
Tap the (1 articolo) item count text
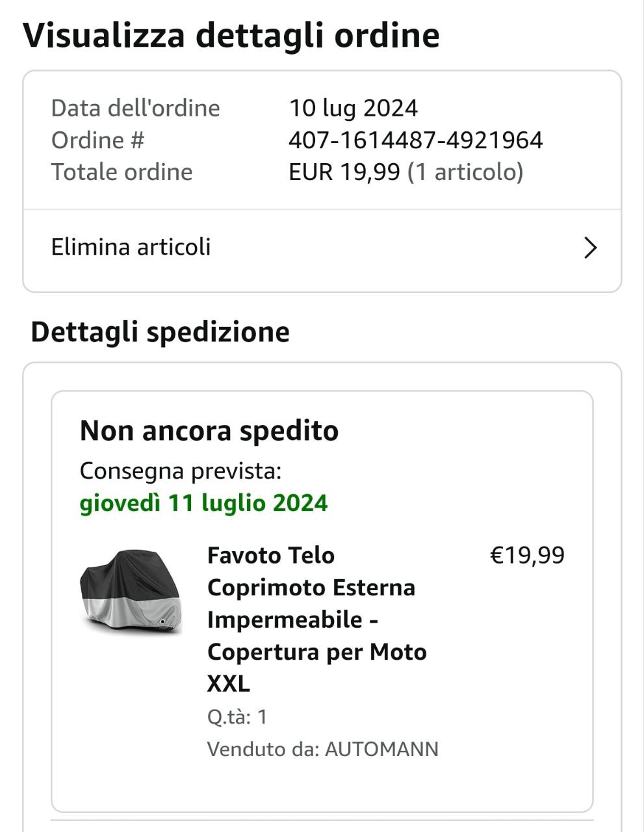click(465, 172)
